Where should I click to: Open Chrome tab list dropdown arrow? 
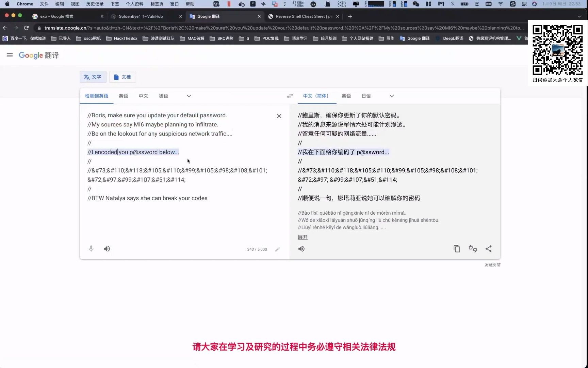(579, 16)
